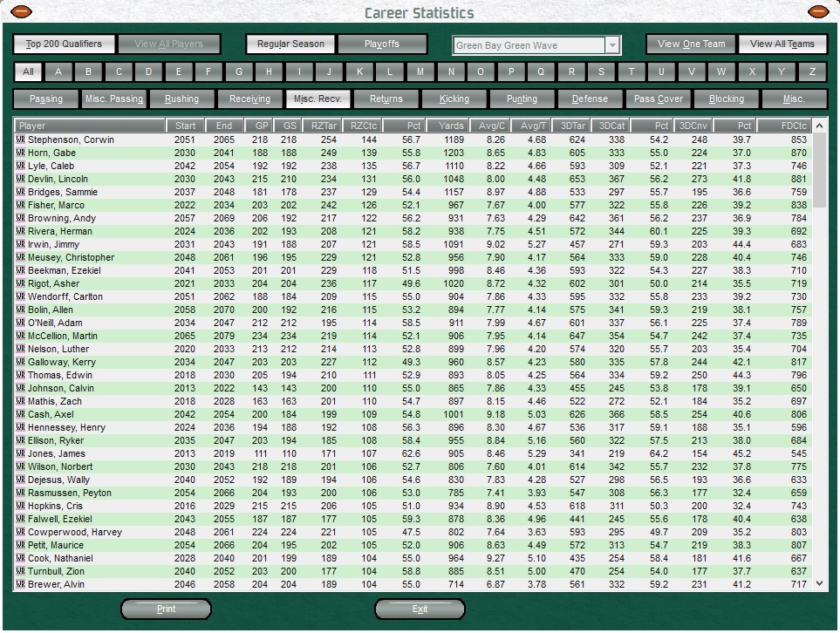Click WR position icon beside Stephenson, Corwin

pyautogui.click(x=21, y=140)
